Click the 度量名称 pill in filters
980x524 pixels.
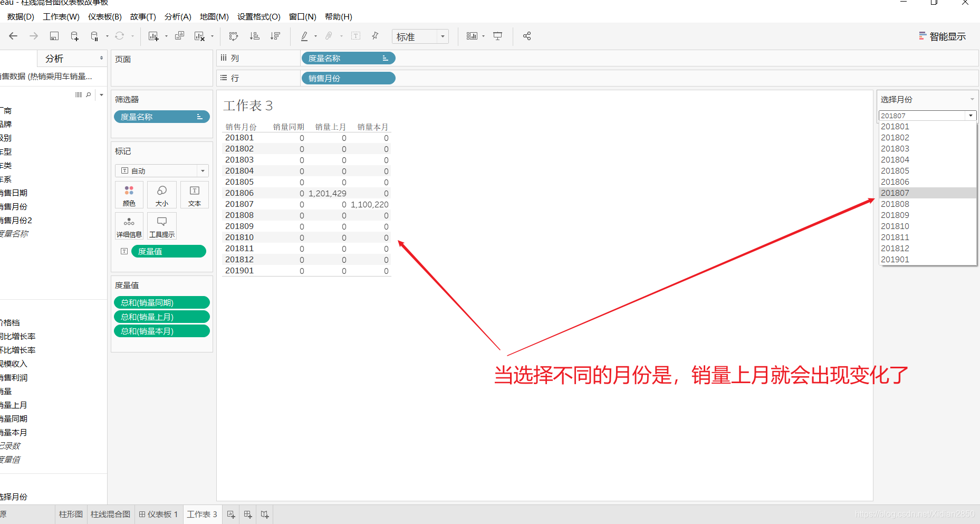(x=162, y=117)
